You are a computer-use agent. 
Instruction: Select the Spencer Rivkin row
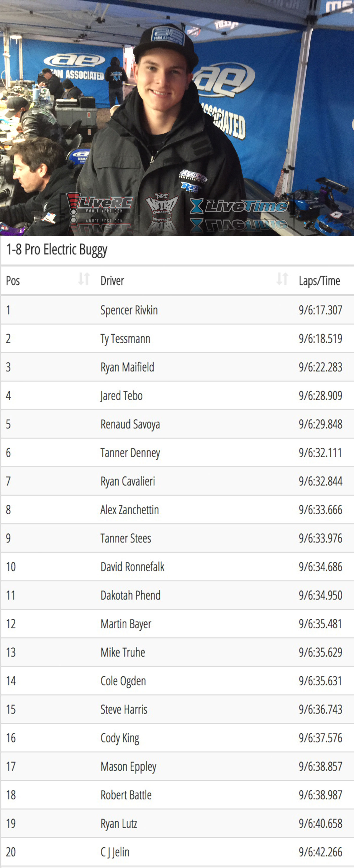click(177, 310)
